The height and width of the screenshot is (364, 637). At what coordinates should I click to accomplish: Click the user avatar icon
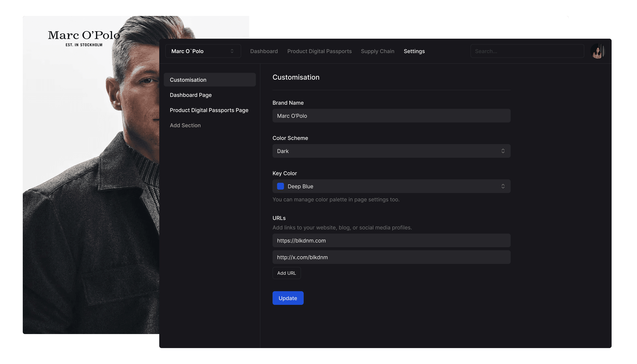pyautogui.click(x=598, y=51)
